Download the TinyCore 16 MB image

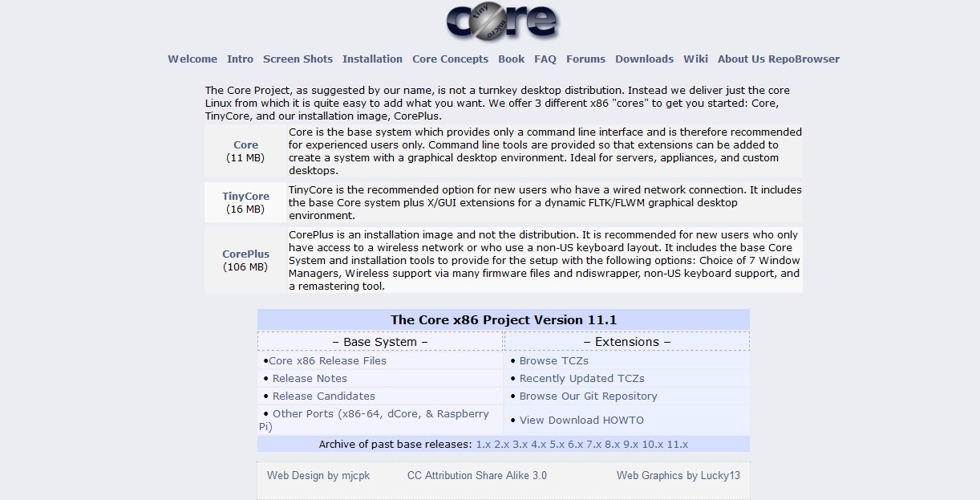point(245,196)
